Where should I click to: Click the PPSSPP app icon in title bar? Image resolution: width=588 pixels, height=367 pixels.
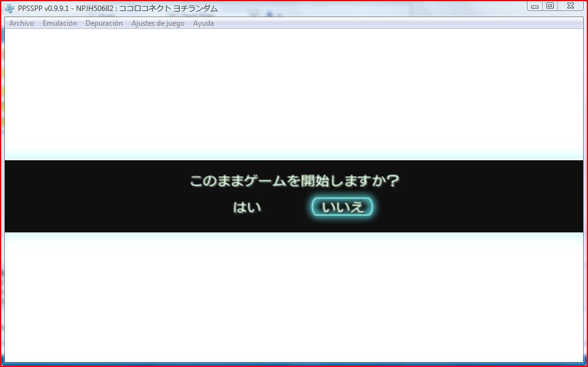10,9
